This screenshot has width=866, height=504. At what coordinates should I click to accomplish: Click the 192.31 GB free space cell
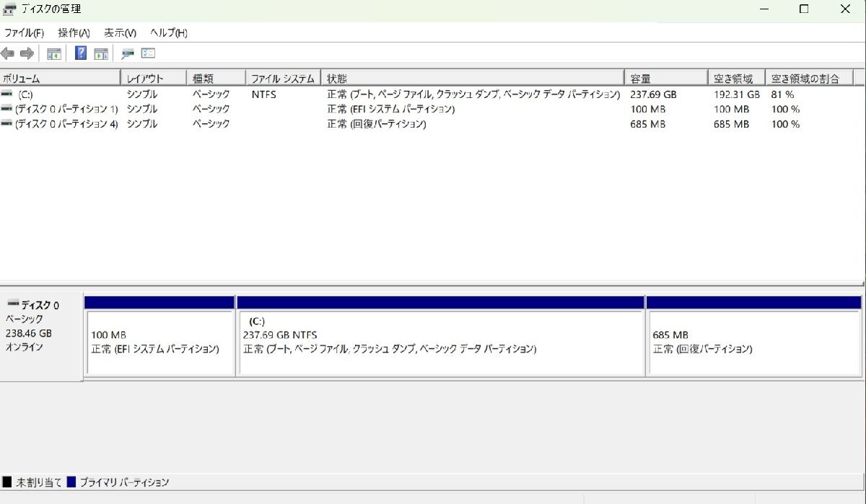[737, 94]
